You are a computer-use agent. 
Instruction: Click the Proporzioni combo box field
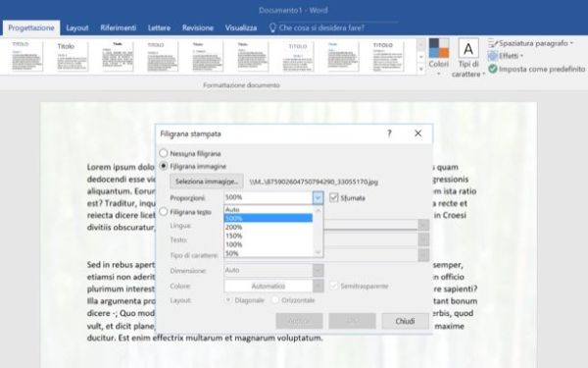pyautogui.click(x=269, y=197)
